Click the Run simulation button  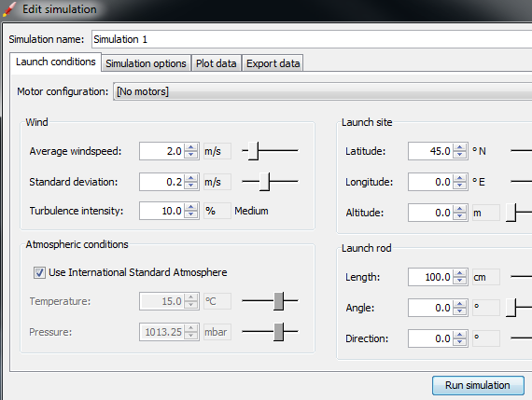478,385
